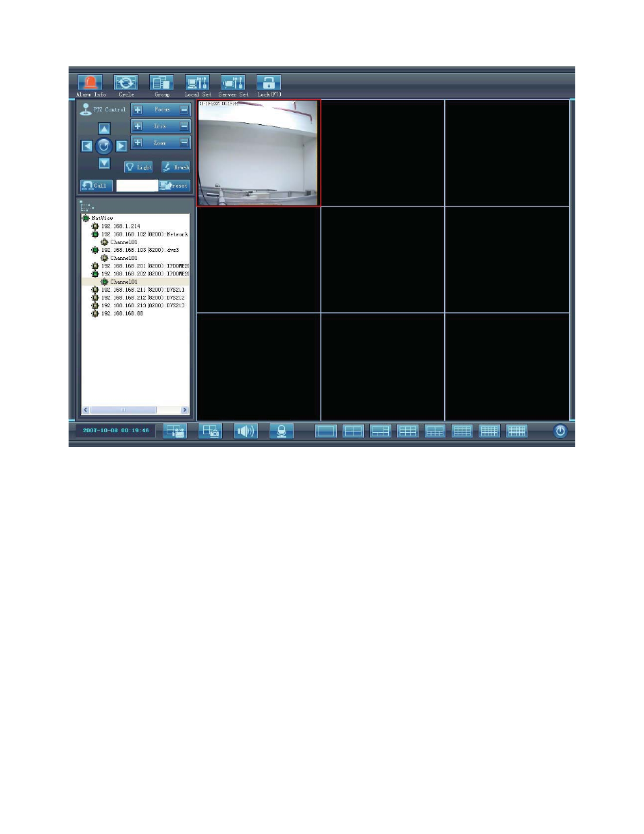The height and width of the screenshot is (834, 644).
Task: Click the date time display 2007-10-08
Action: [x=115, y=430]
